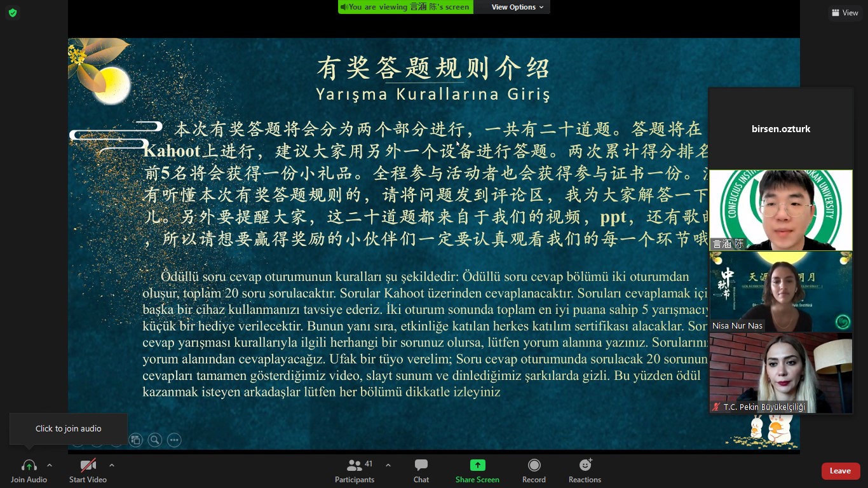Screen dimensions: 868x488
Task: Open the View layout menu
Action: pos(844,13)
